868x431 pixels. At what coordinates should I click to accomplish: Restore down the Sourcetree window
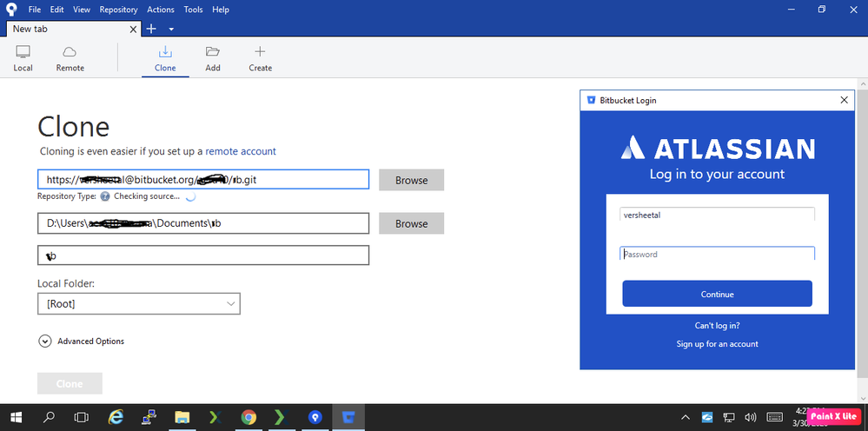[x=821, y=9]
